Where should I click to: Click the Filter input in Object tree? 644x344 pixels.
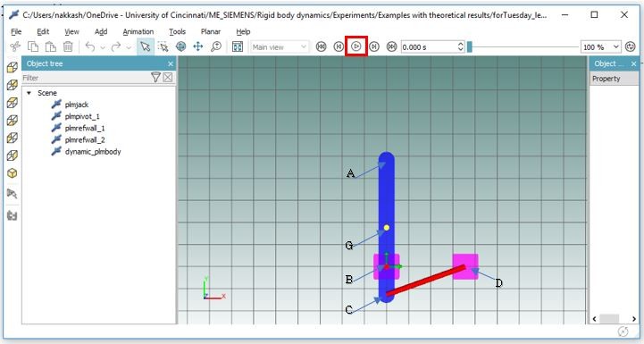(86, 78)
